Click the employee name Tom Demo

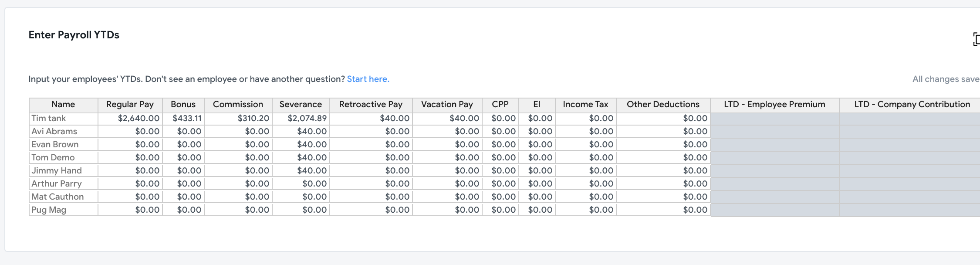(x=53, y=157)
